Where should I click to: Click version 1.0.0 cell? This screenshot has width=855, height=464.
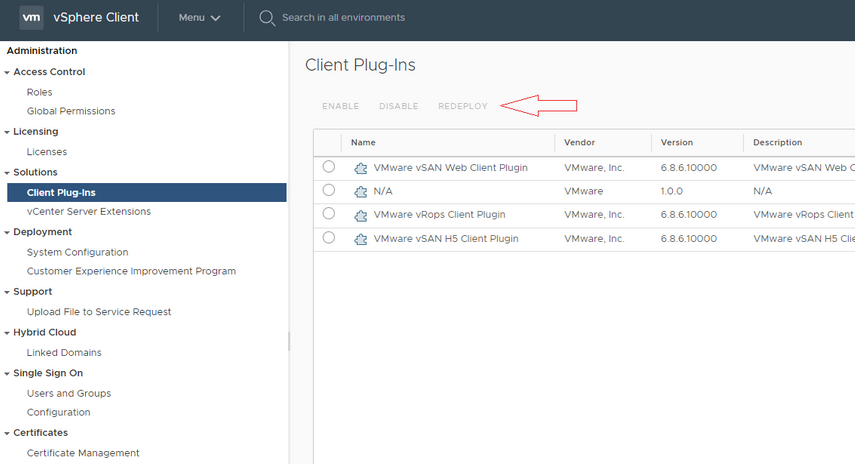(672, 191)
